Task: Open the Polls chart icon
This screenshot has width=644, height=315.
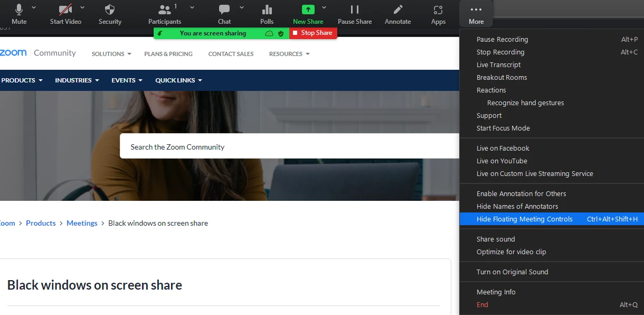Action: pyautogui.click(x=267, y=10)
